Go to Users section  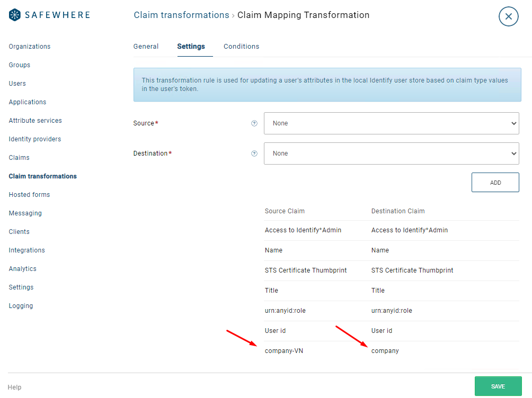click(x=17, y=84)
